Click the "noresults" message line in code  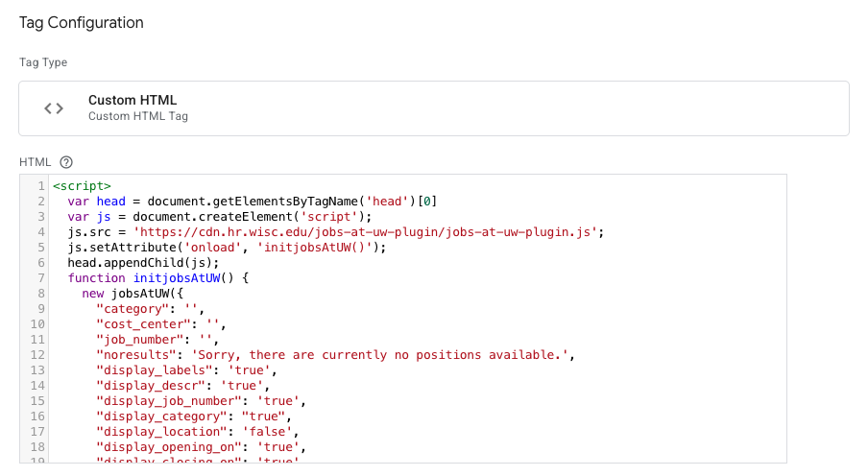pos(334,355)
